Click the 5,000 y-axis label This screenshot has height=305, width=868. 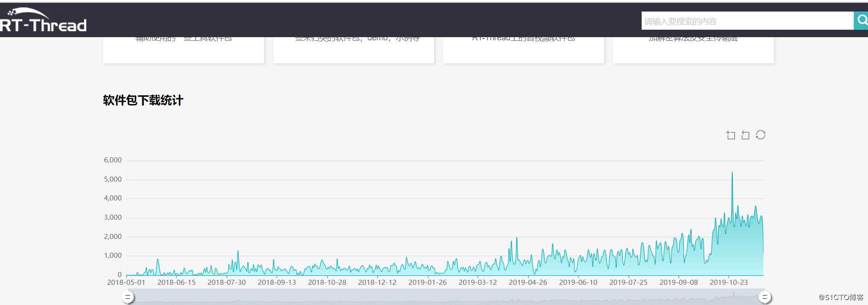tap(113, 179)
